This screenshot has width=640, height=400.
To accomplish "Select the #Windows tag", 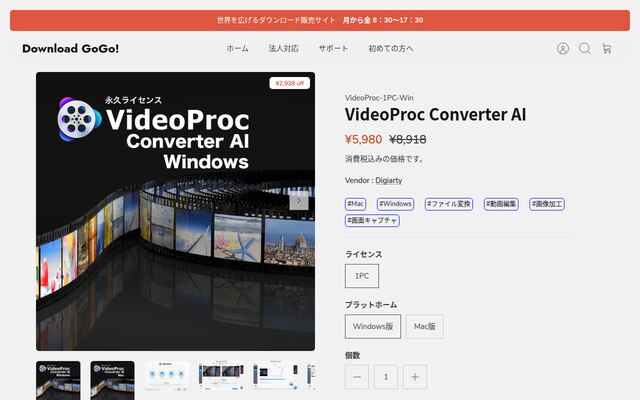I will click(x=395, y=204).
